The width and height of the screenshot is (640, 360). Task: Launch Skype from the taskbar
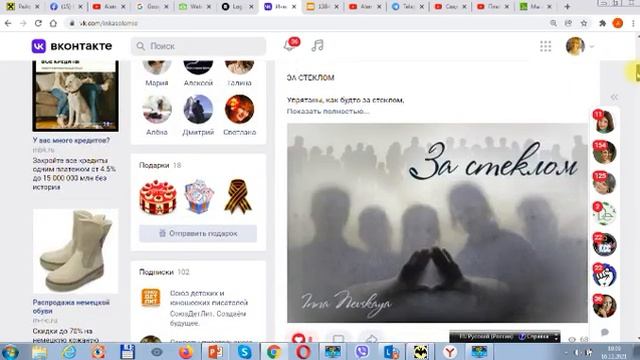click(x=244, y=352)
